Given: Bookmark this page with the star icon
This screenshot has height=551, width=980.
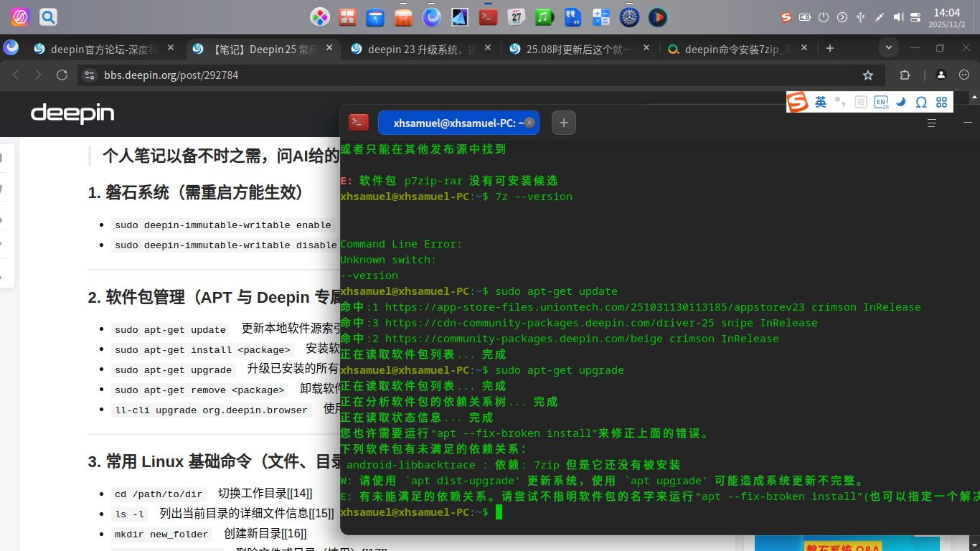Looking at the screenshot, I should pos(868,75).
